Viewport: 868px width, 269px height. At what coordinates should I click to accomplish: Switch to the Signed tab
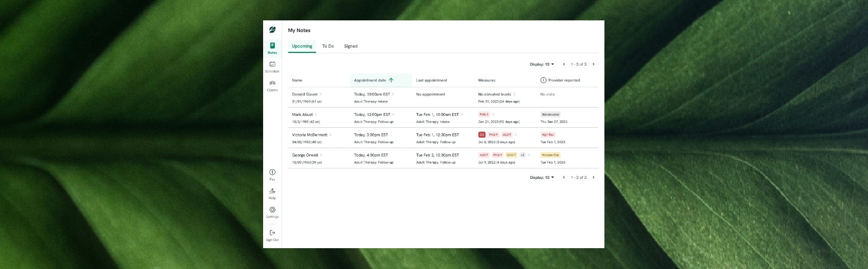[x=350, y=46]
